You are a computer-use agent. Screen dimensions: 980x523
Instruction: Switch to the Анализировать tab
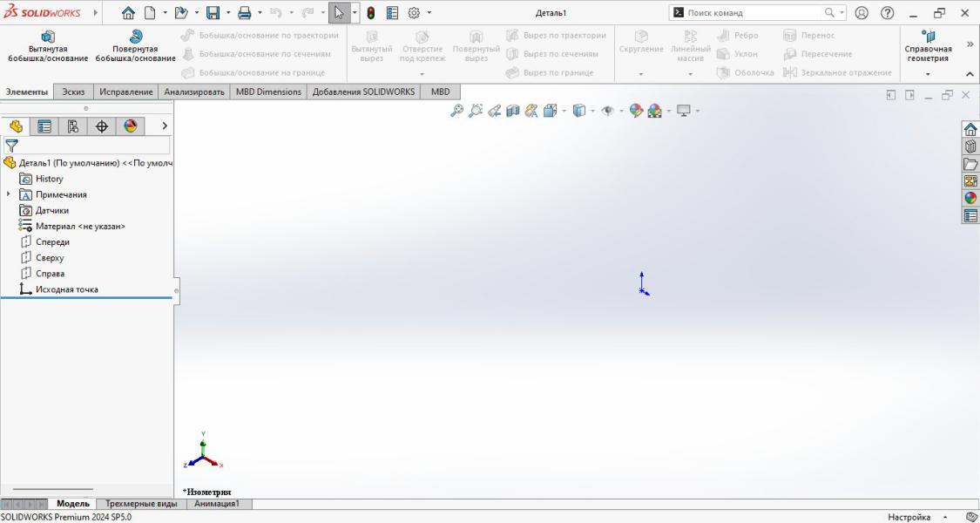pyautogui.click(x=195, y=92)
